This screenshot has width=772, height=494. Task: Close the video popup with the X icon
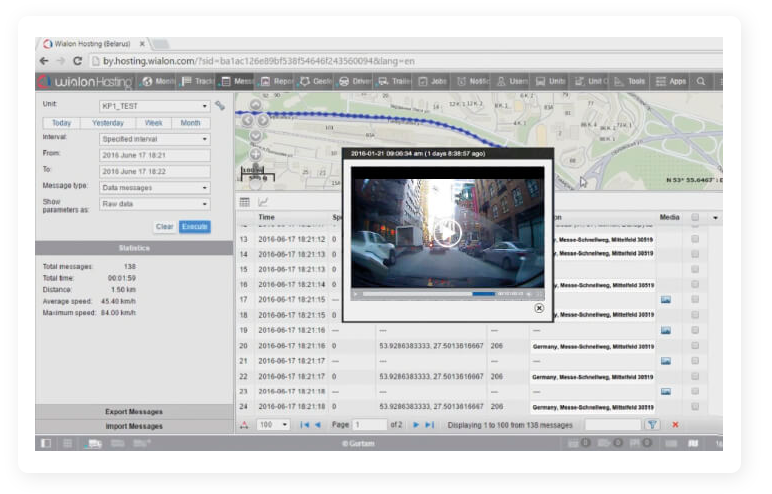point(539,308)
